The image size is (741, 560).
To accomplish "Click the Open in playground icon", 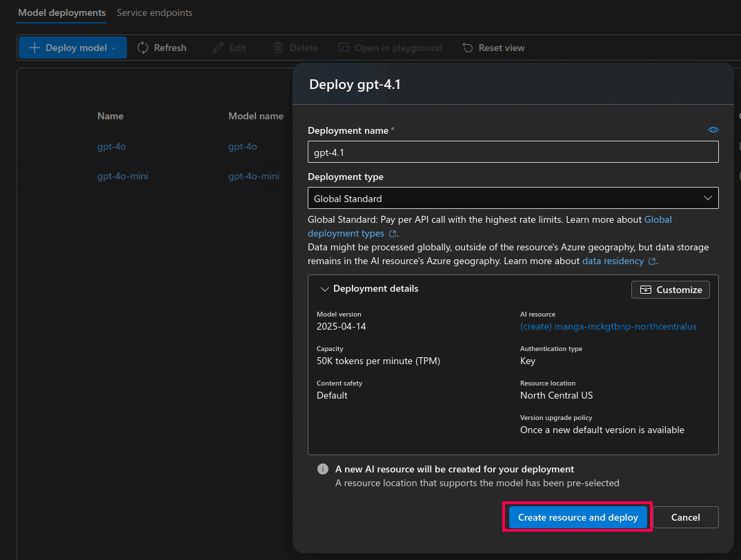I will click(x=343, y=47).
